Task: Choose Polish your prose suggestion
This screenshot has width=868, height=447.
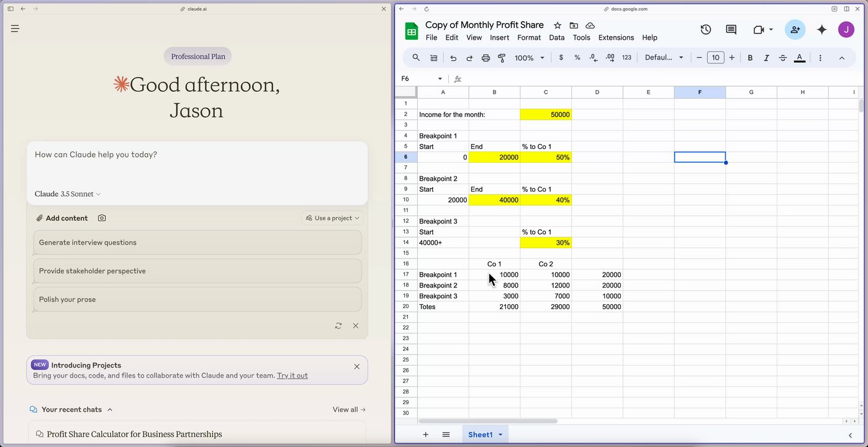Action: pyautogui.click(x=197, y=300)
